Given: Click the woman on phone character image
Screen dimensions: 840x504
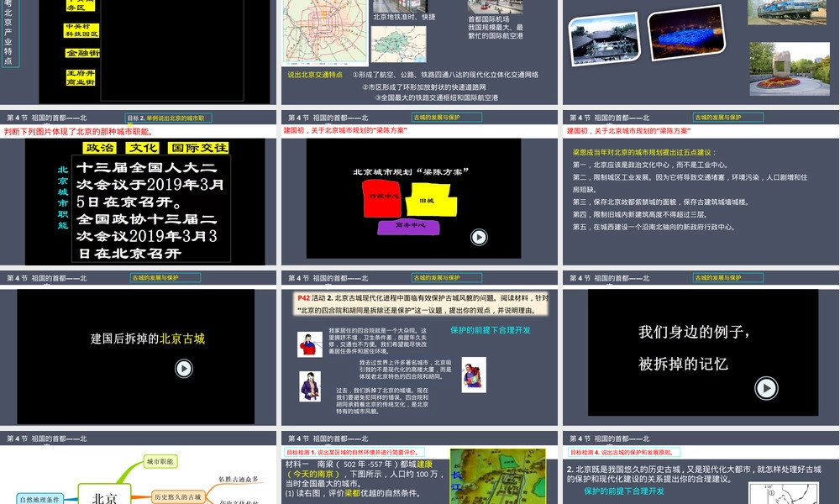Looking at the screenshot, I should click(x=310, y=344).
